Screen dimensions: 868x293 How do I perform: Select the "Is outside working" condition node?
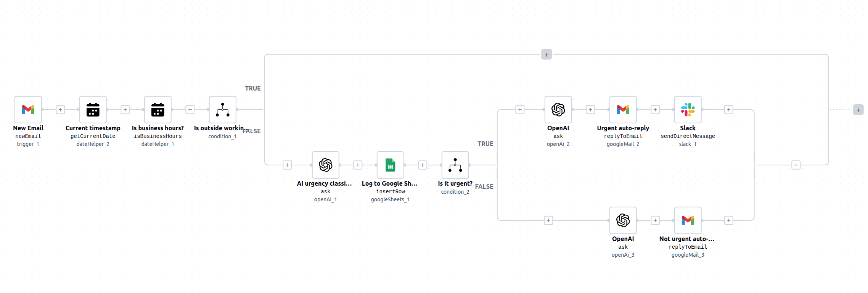(222, 110)
